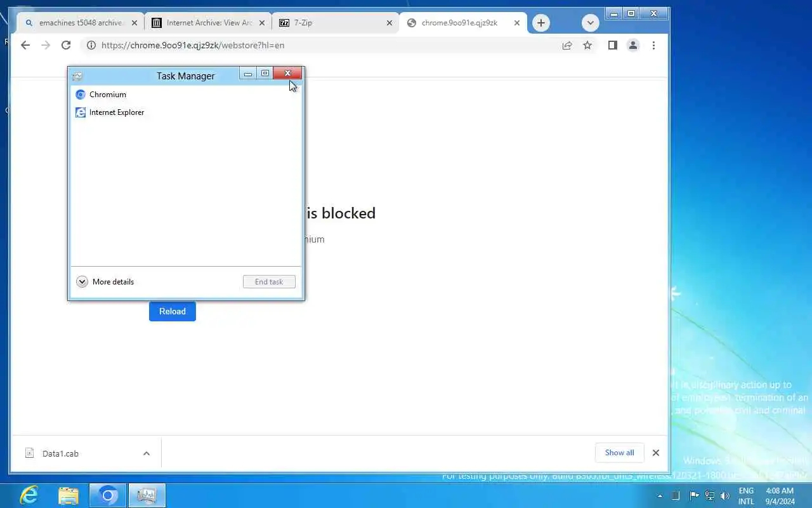Click the Chromium taskbar button
Screen dimensions: 812x508
tap(108, 495)
